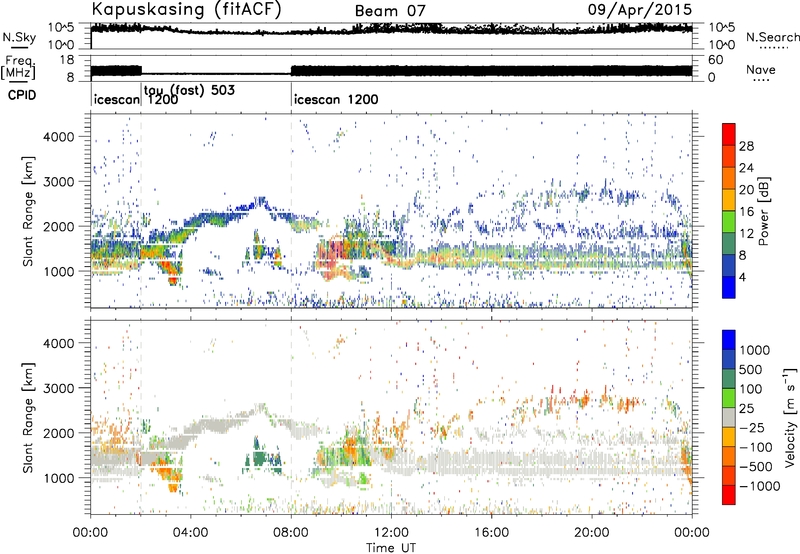800x554 pixels.
Task: Click '2000' on the velocity panel range axis
Action: pos(59,433)
